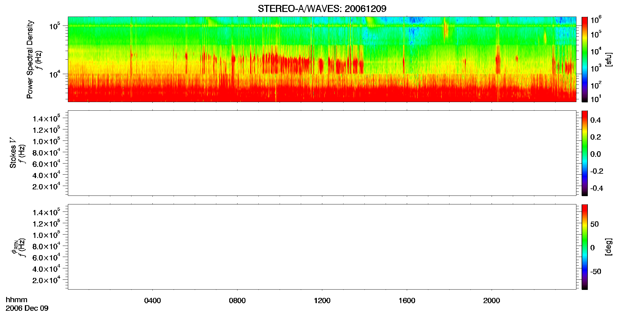The height and width of the screenshot is (332, 644).
Task: Click the 0800 time tick label
Action: [x=237, y=301]
